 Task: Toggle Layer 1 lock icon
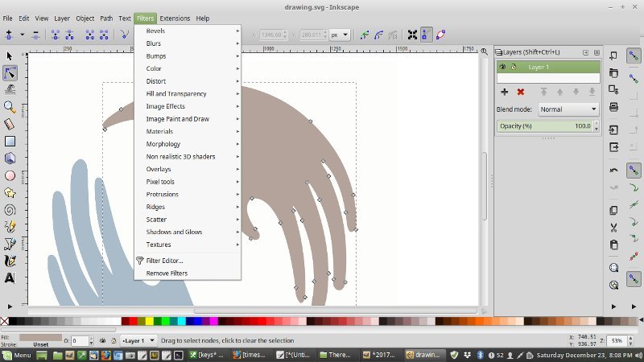coord(514,67)
